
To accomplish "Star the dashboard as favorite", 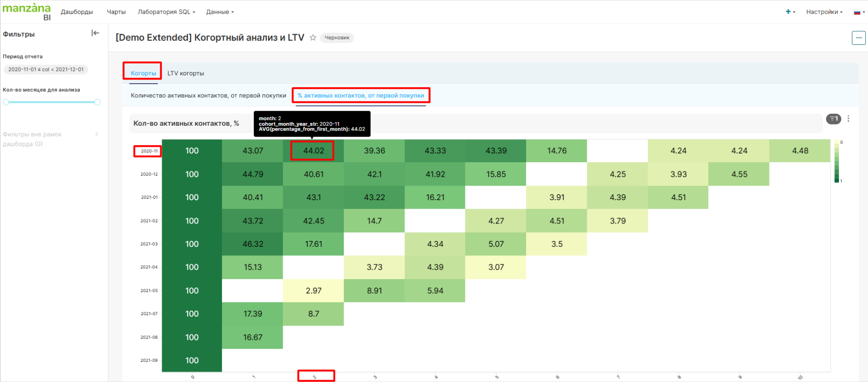I will (313, 38).
